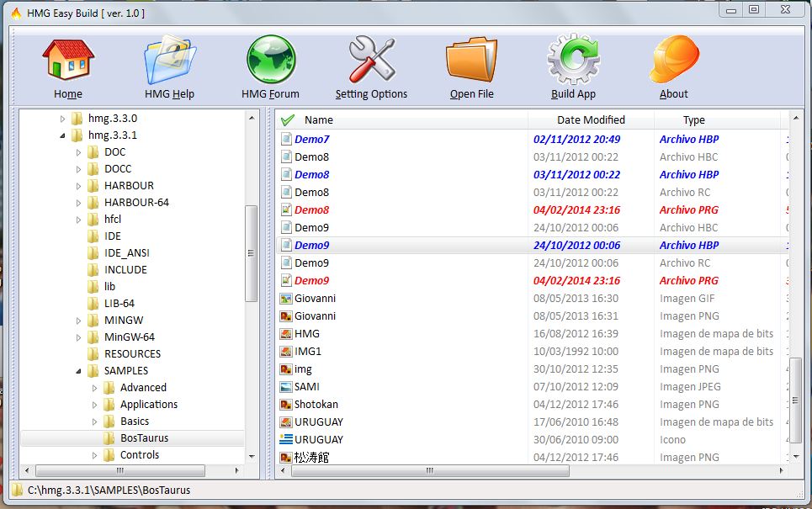Select Shotokan PNG file icon

286,405
